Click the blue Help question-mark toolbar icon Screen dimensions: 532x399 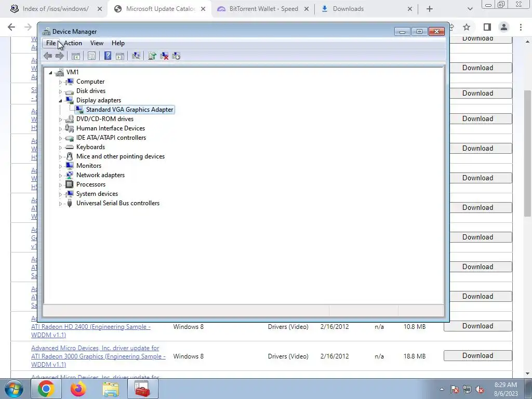[x=108, y=56]
